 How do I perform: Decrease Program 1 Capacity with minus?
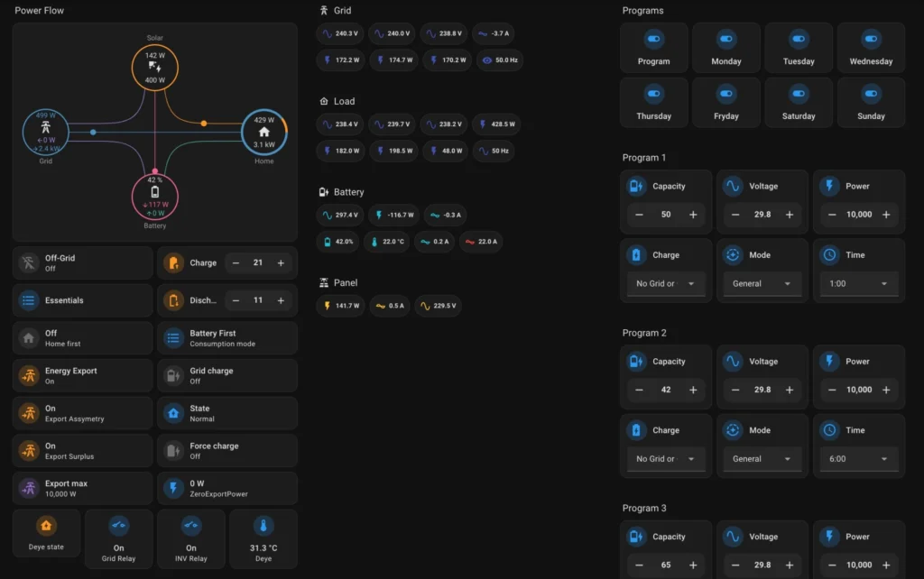click(x=639, y=215)
